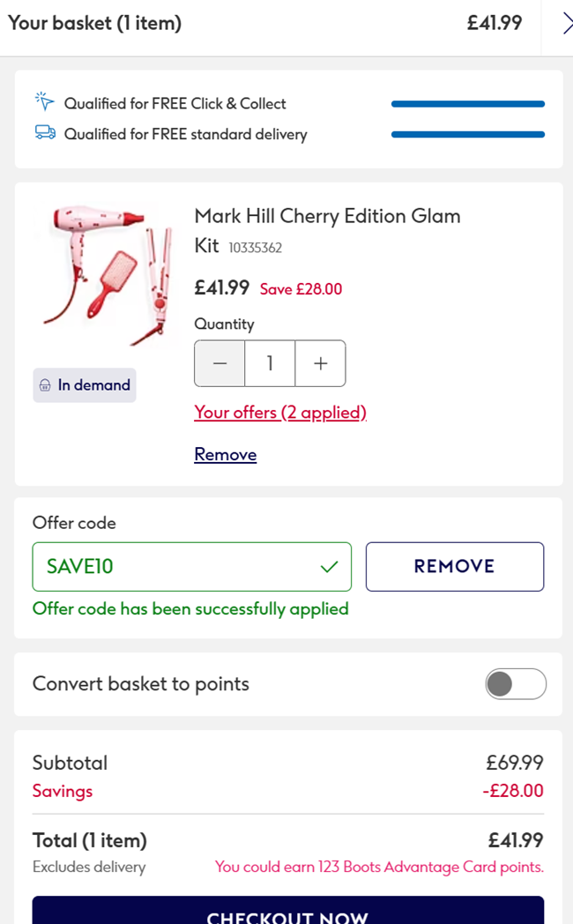
Task: Collapse the basket with the right chevron
Action: point(567,24)
